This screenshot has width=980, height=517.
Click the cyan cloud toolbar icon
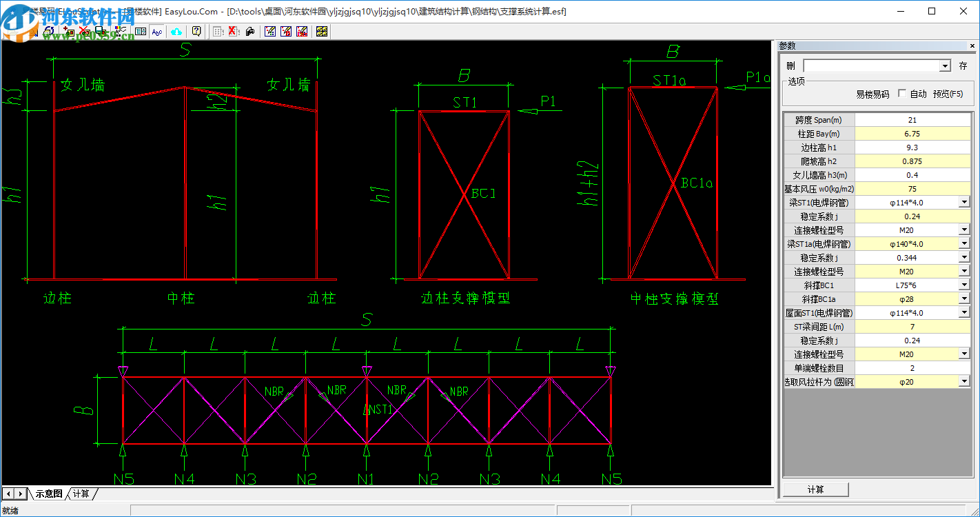[176, 31]
